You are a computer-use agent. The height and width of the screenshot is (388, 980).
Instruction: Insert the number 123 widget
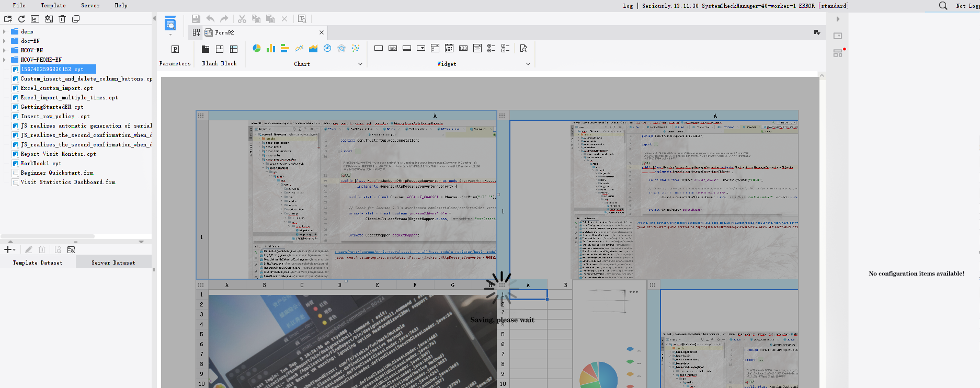[463, 48]
